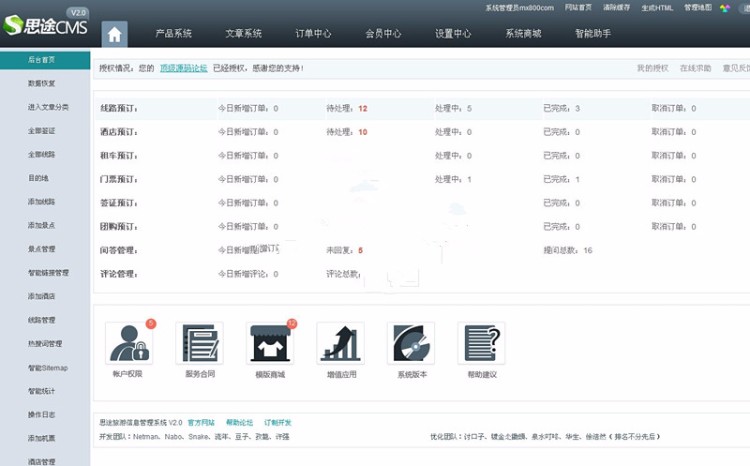This screenshot has height=466, width=750.
Task: Open 热搜词管理 in the sidebar
Action: [45, 344]
